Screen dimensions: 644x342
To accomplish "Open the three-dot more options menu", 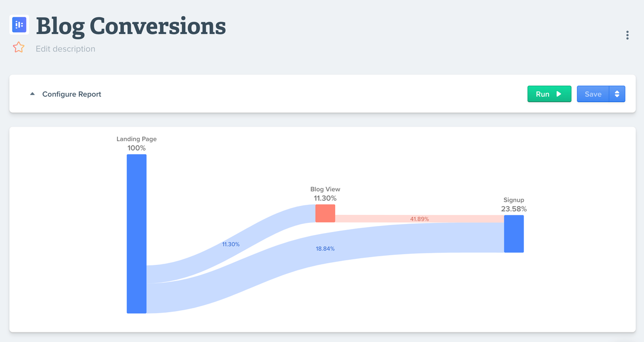I will 627,35.
